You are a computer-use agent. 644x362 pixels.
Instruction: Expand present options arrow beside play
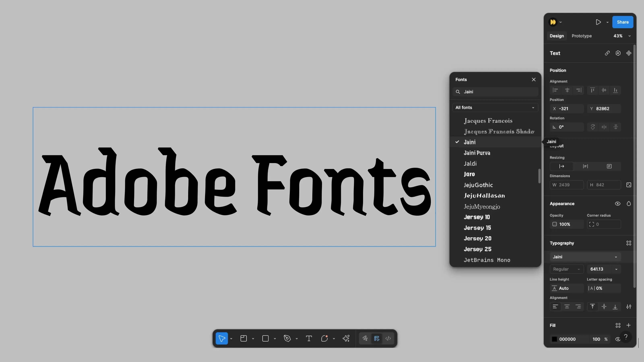[x=608, y=22]
